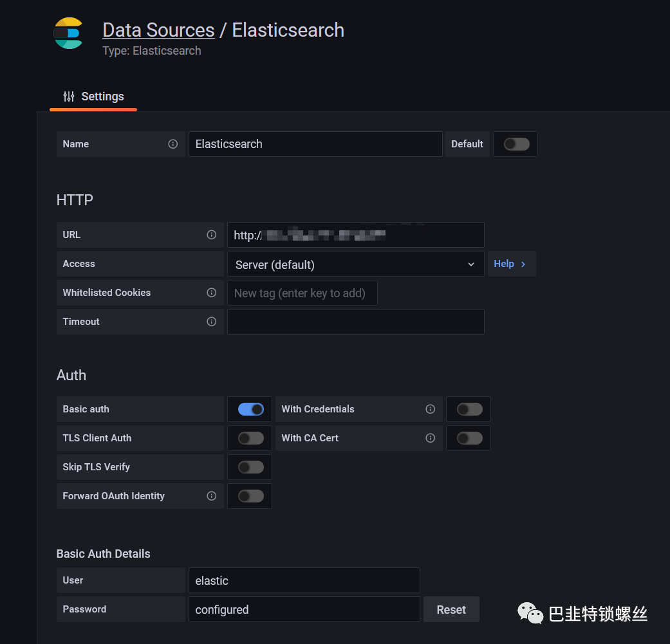Click the 'Basic Auth Details' heading

[104, 554]
